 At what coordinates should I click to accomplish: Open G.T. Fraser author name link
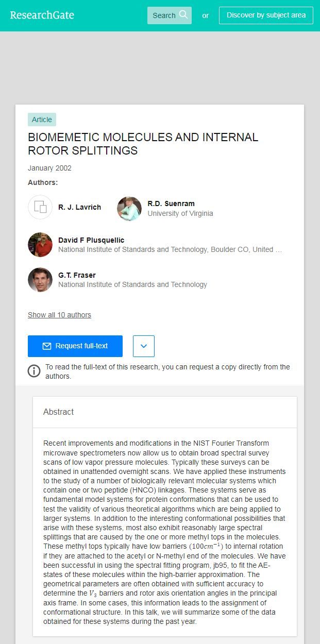point(77,275)
